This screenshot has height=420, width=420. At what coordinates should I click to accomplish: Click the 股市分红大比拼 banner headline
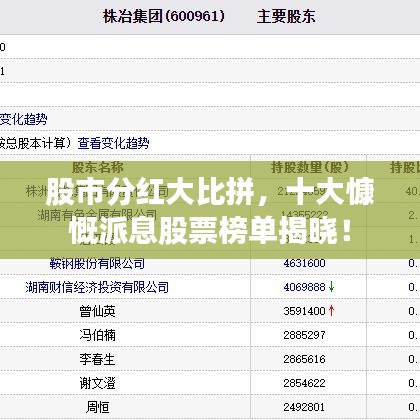tap(210, 211)
